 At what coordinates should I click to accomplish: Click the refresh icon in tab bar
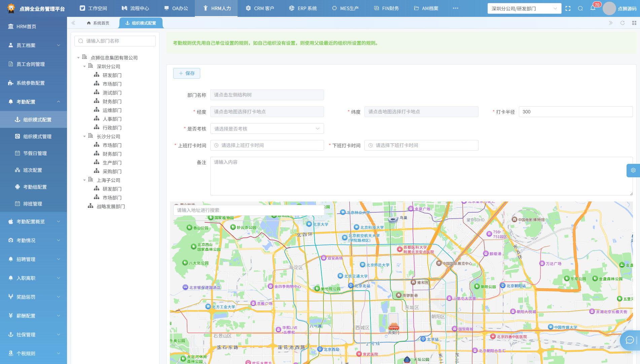point(623,23)
